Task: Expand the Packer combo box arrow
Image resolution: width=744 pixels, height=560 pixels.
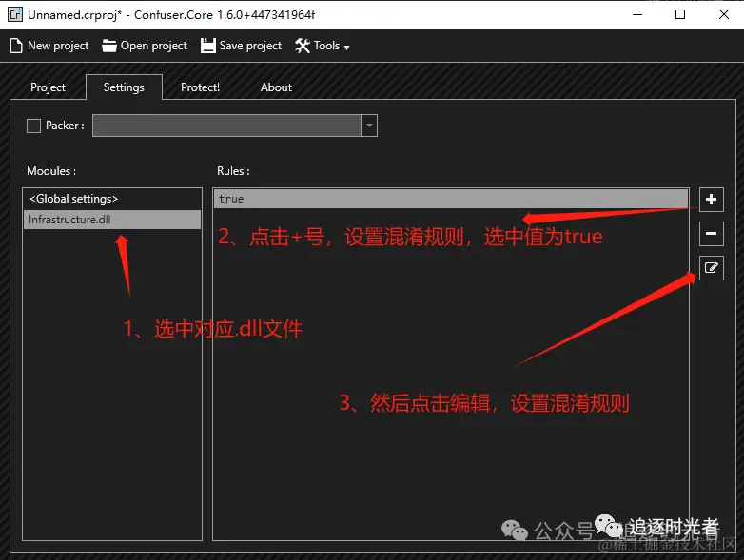Action: point(369,126)
